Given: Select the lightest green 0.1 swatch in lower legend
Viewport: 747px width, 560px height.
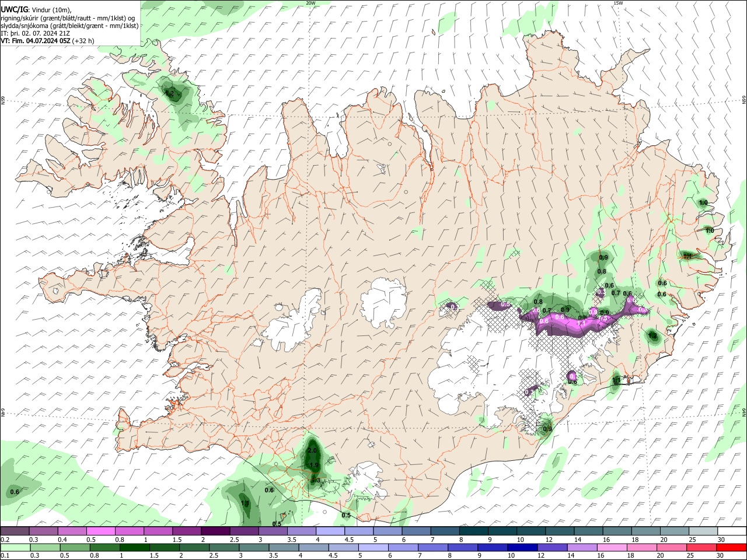Looking at the screenshot, I should (x=15, y=547).
